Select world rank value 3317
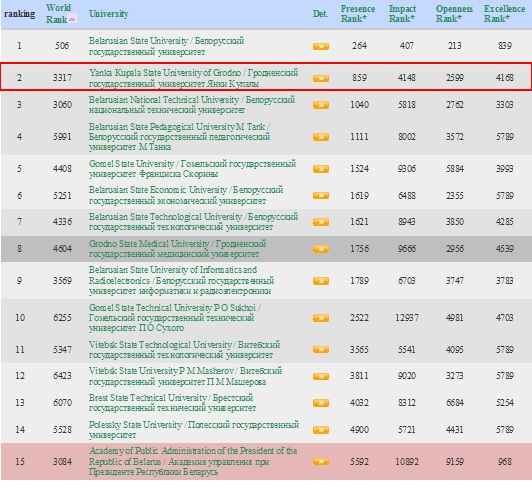 [62, 78]
